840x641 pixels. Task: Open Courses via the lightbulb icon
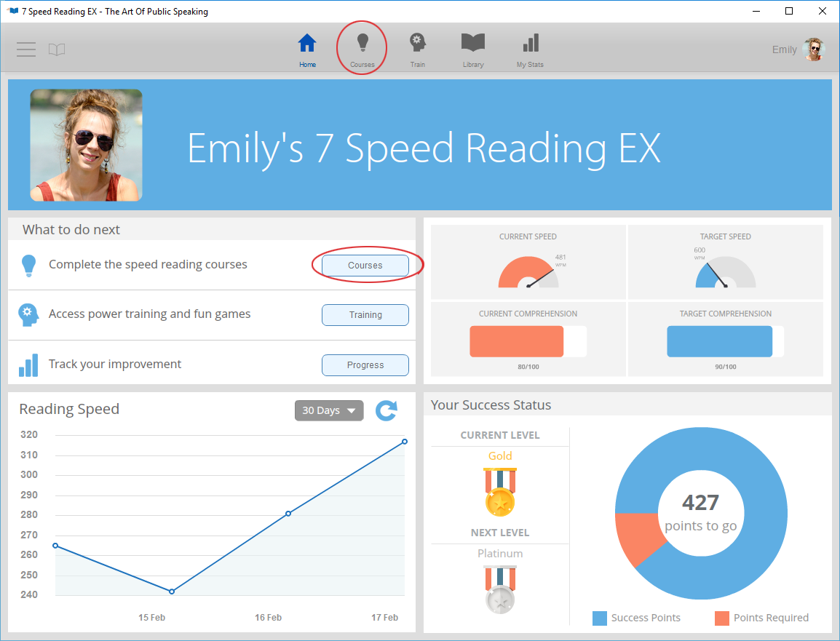pyautogui.click(x=362, y=44)
